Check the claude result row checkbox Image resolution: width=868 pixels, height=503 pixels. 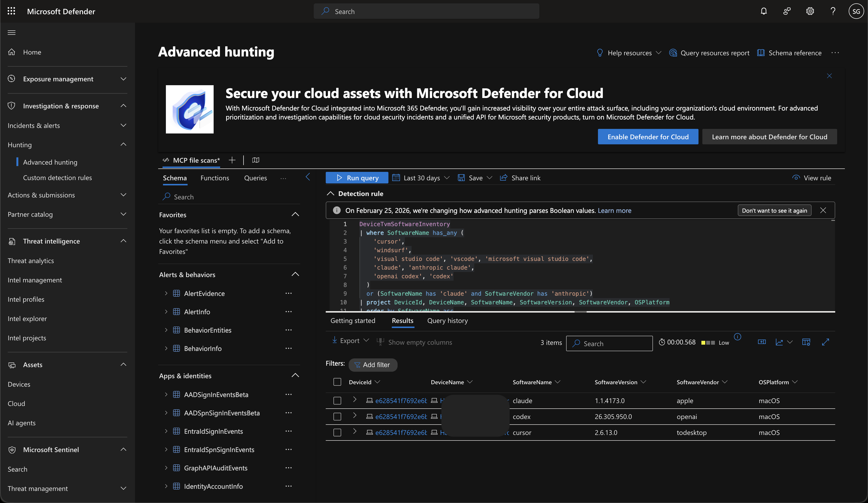click(x=337, y=401)
